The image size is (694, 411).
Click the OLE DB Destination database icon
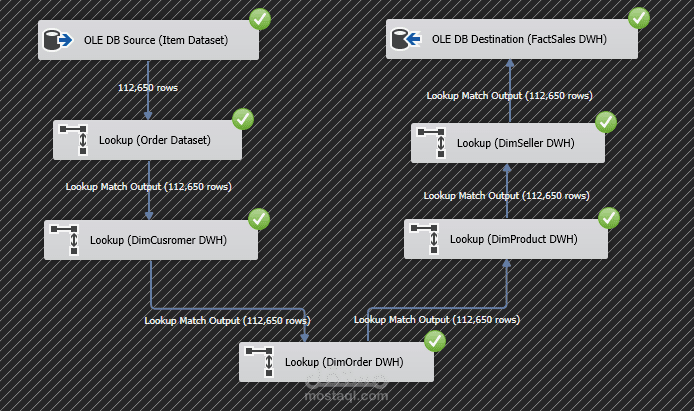pos(406,39)
